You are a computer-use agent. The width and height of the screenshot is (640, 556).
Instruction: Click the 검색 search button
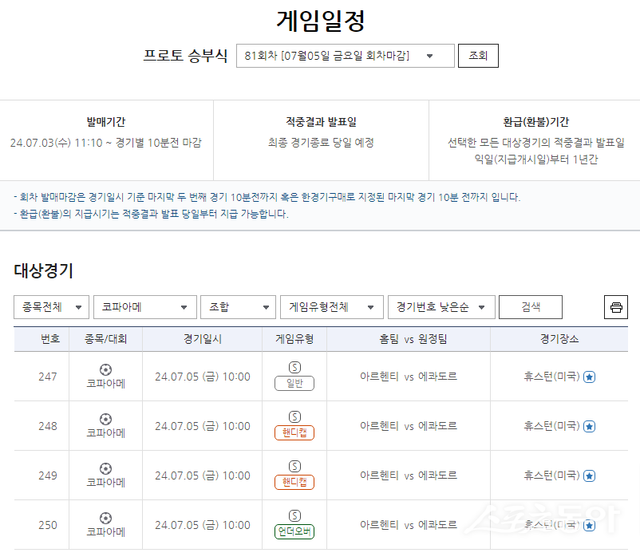coord(530,307)
